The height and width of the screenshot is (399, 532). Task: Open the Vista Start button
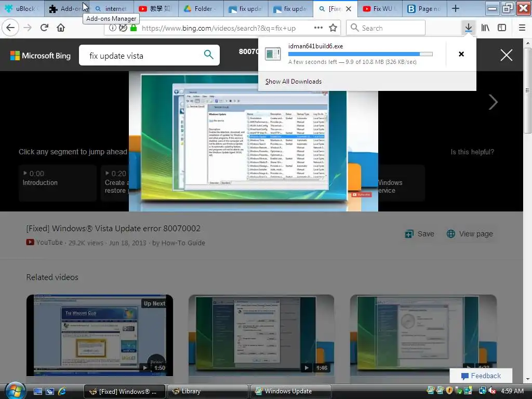coord(15,391)
